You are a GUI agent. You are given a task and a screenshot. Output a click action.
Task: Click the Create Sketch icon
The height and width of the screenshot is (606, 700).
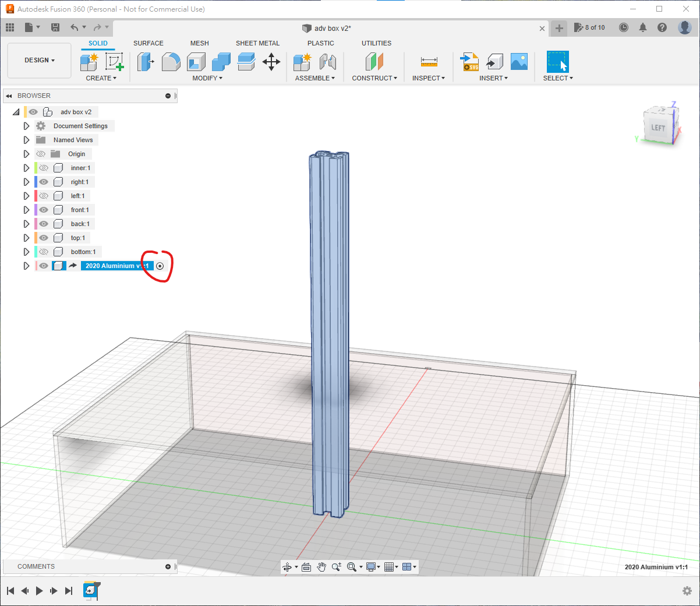(114, 61)
